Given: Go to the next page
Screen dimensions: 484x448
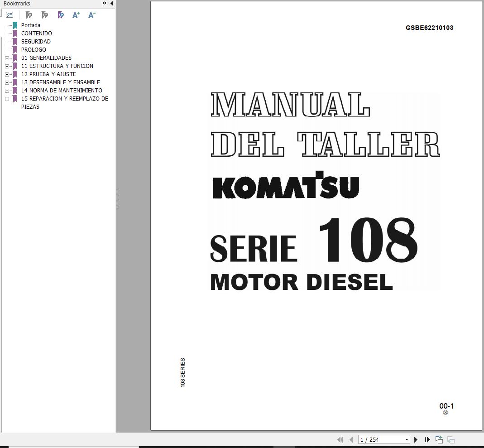Looking at the screenshot, I should (x=416, y=439).
